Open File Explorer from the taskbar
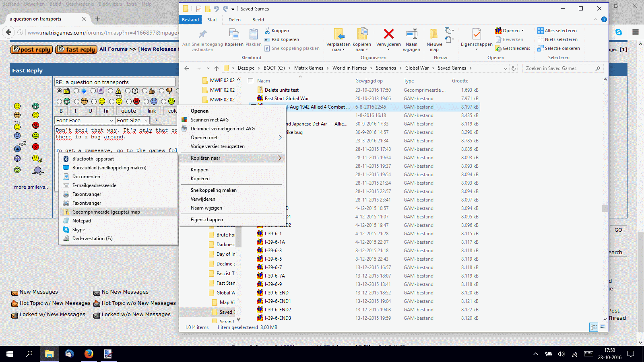 pos(50,354)
